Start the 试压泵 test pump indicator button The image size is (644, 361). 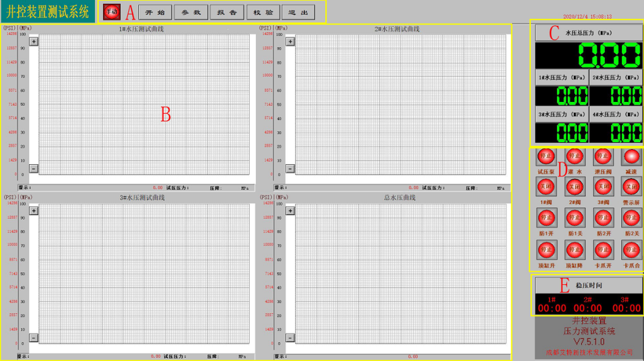point(545,156)
